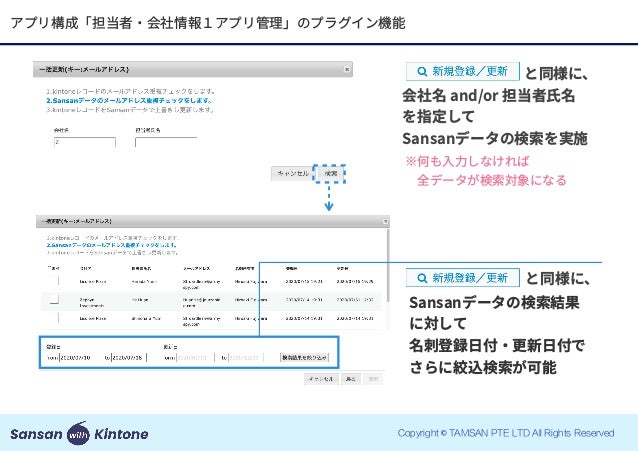
Task: Click the メールアドレス column header in results table
Action: click(197, 268)
